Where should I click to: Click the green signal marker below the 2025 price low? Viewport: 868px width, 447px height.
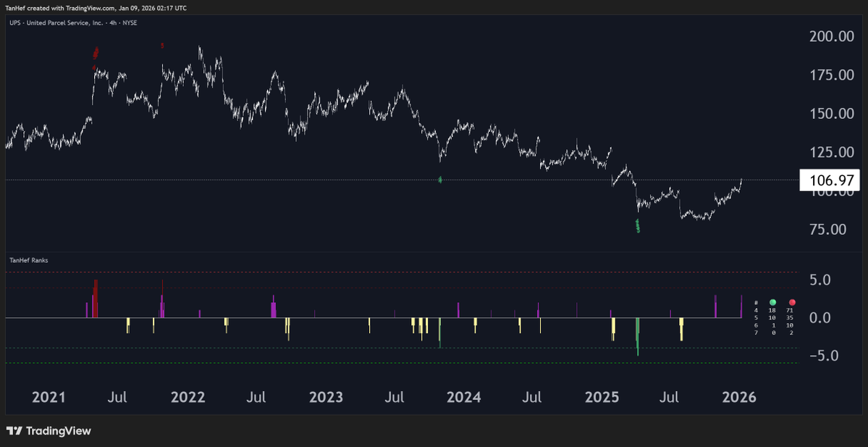click(638, 225)
